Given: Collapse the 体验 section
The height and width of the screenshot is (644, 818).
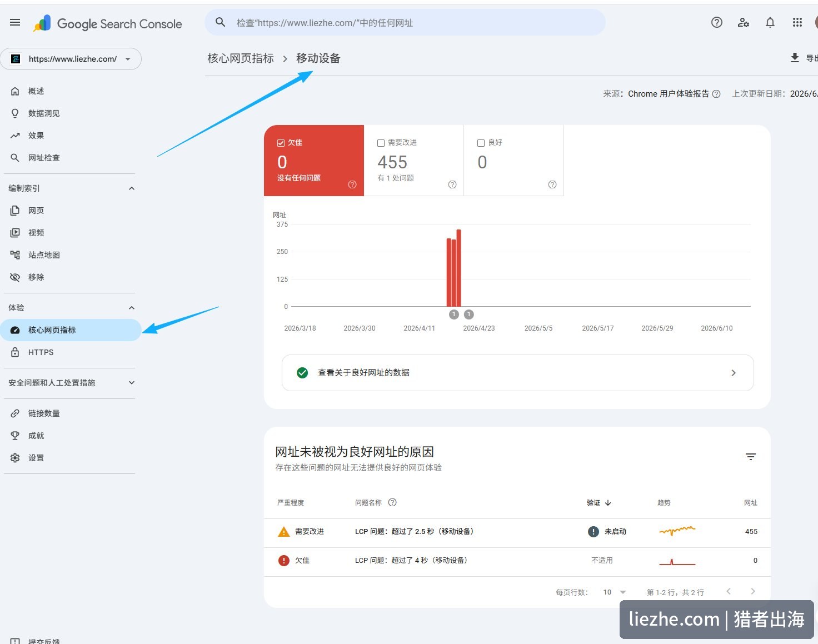Looking at the screenshot, I should pyautogui.click(x=132, y=308).
